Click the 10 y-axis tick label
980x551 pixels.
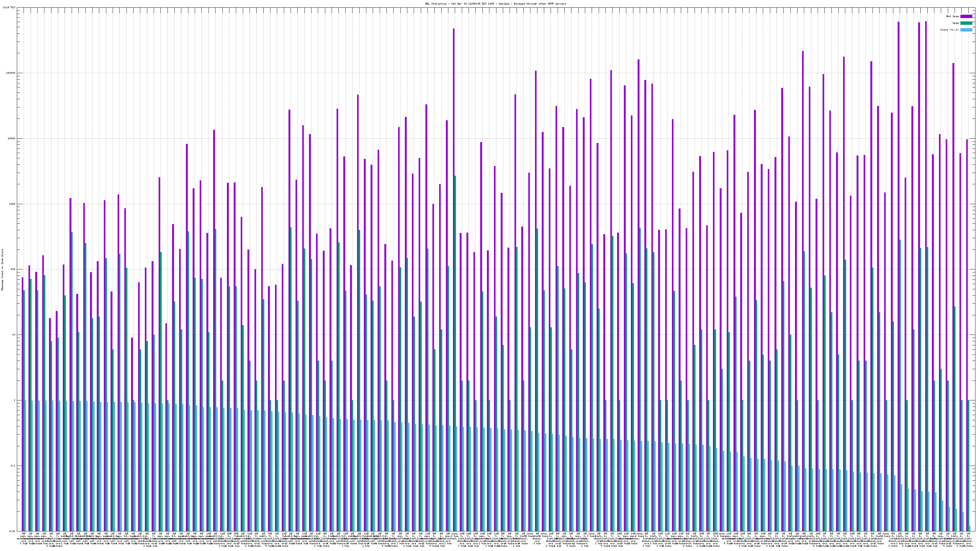pos(14,335)
